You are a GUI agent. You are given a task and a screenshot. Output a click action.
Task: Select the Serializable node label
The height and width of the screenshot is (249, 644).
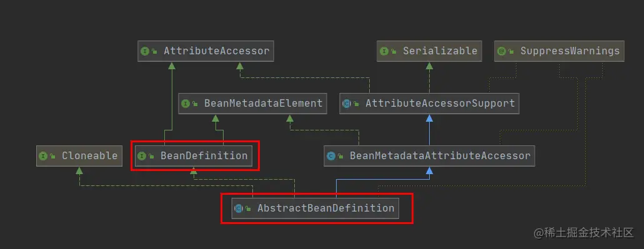[440, 51]
